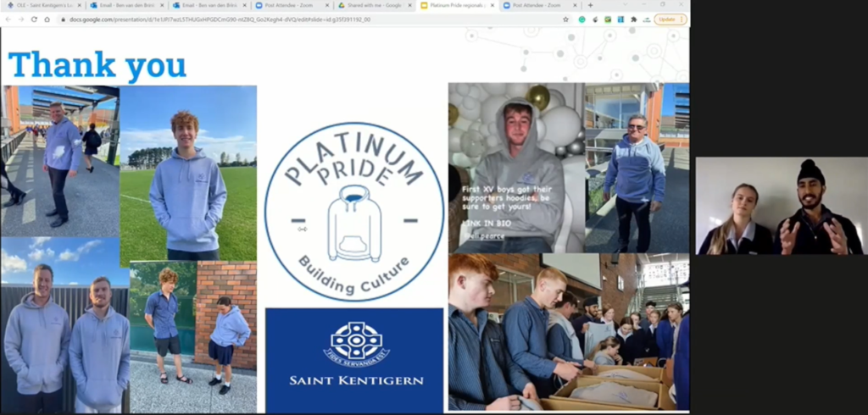Open a new tab with the plus button
868x415 pixels.
click(x=591, y=5)
